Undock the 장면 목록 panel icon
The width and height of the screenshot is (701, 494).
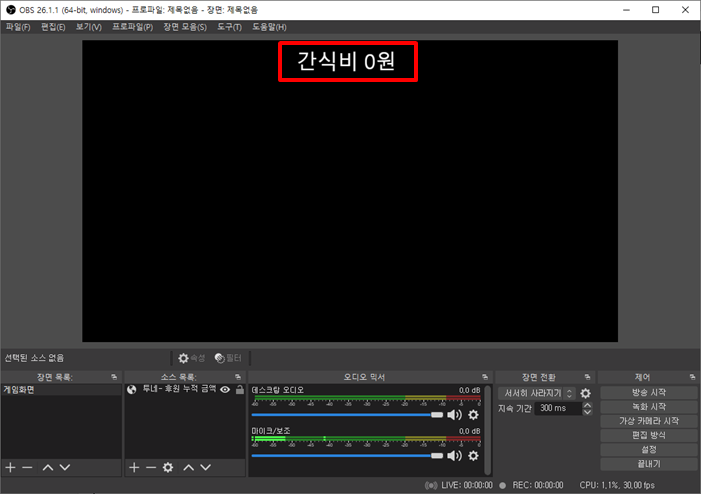114,377
